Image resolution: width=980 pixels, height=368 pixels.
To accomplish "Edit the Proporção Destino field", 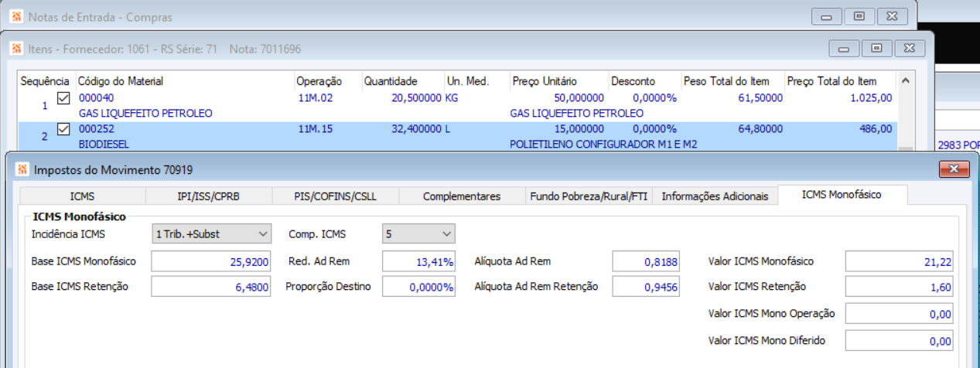I will (418, 287).
